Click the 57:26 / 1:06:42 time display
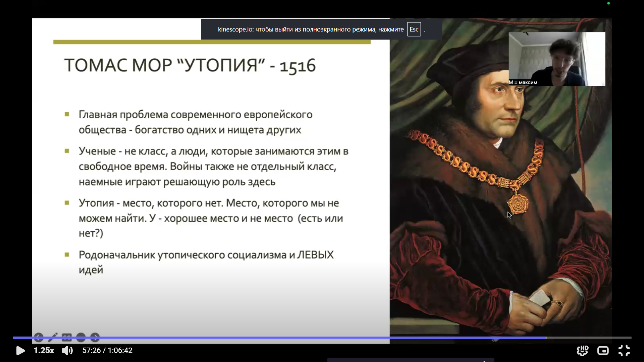 [107, 351]
